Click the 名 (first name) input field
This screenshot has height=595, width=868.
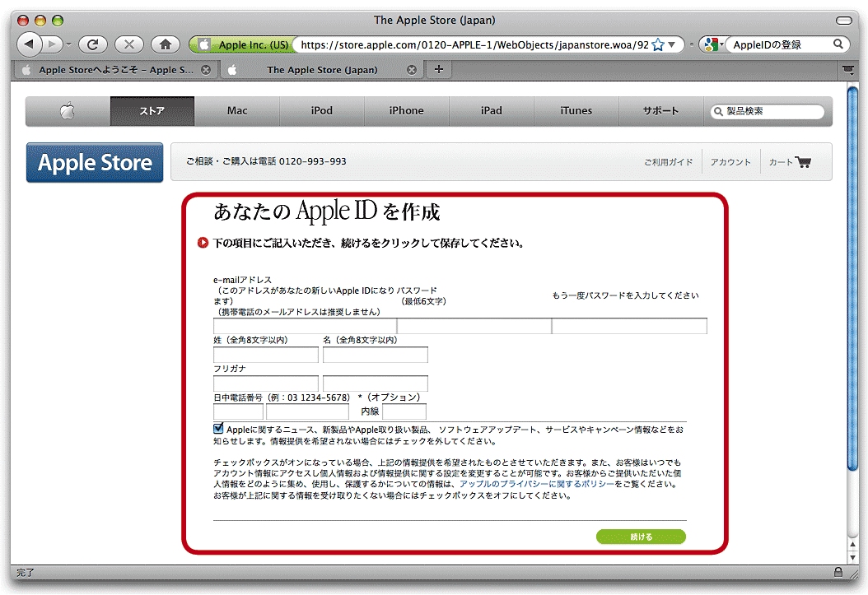[x=376, y=355]
